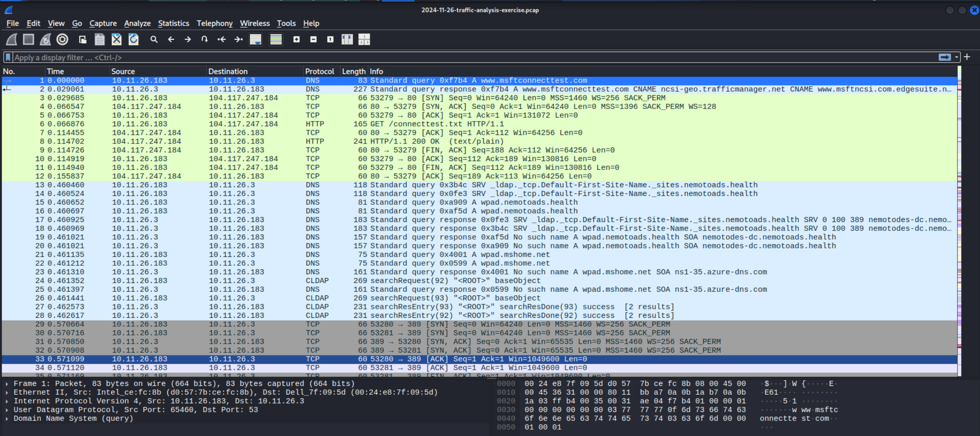Click the Protocol column header
Viewport: 980px width, 436px height.
point(319,71)
